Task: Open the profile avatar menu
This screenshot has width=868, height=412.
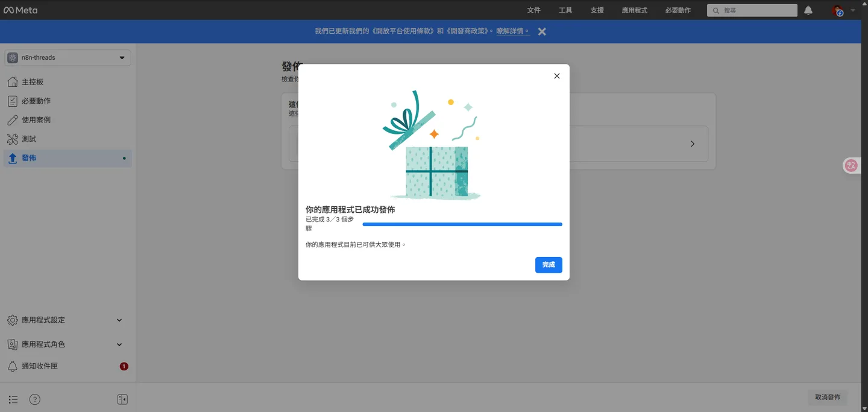Action: (838, 10)
